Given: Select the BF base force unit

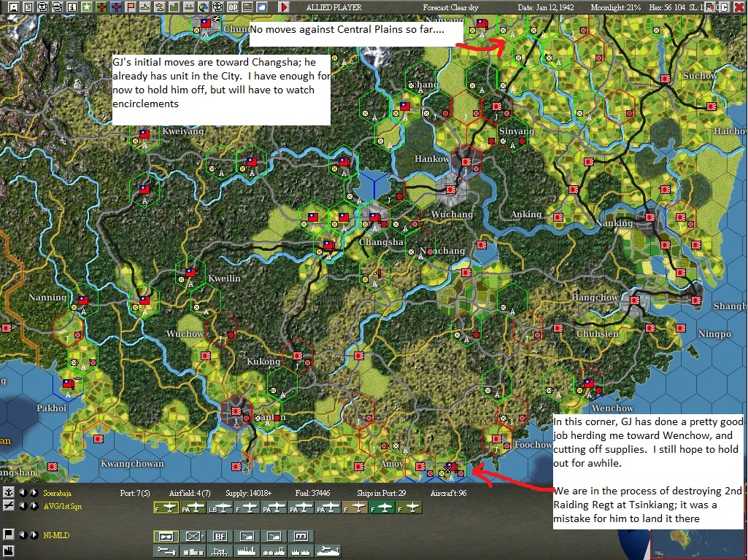Looking at the screenshot, I should pyautogui.click(x=220, y=537).
